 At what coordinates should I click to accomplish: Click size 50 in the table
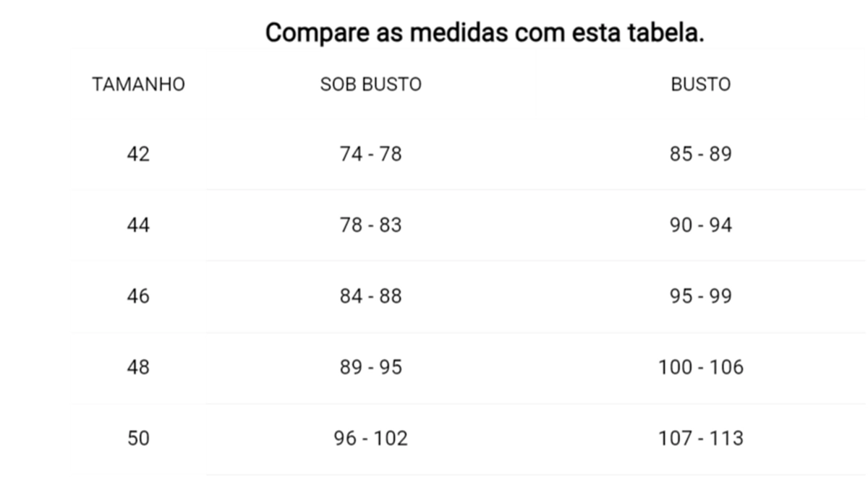pos(138,438)
